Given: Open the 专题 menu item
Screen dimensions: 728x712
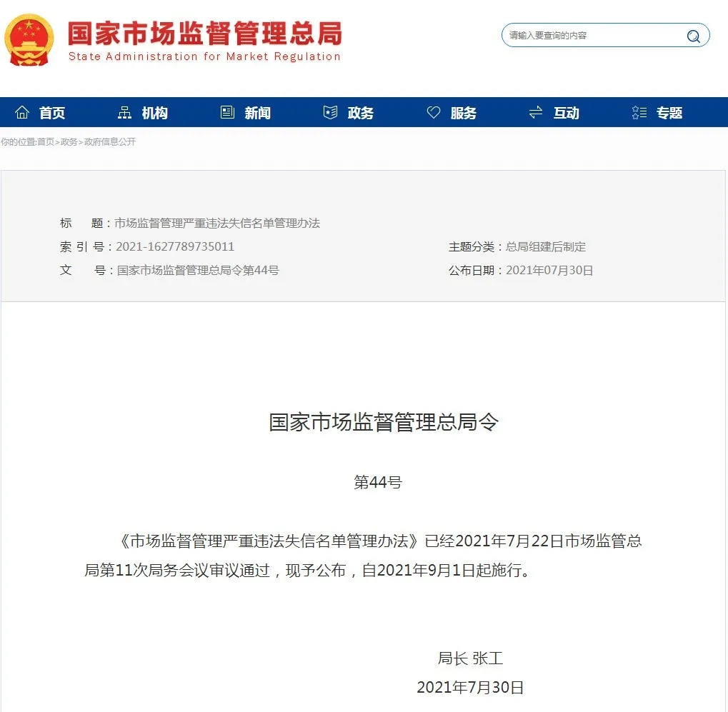Looking at the screenshot, I should (669, 113).
